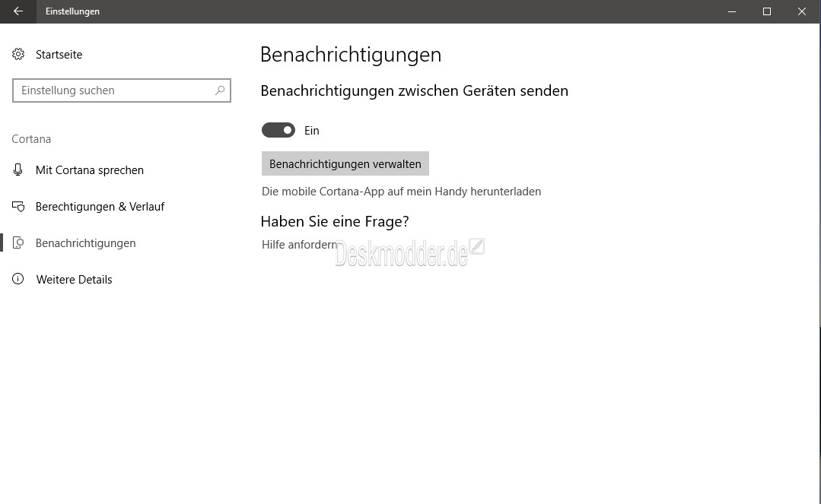
Task: Click the magnifier icon in the search box
Action: [220, 90]
